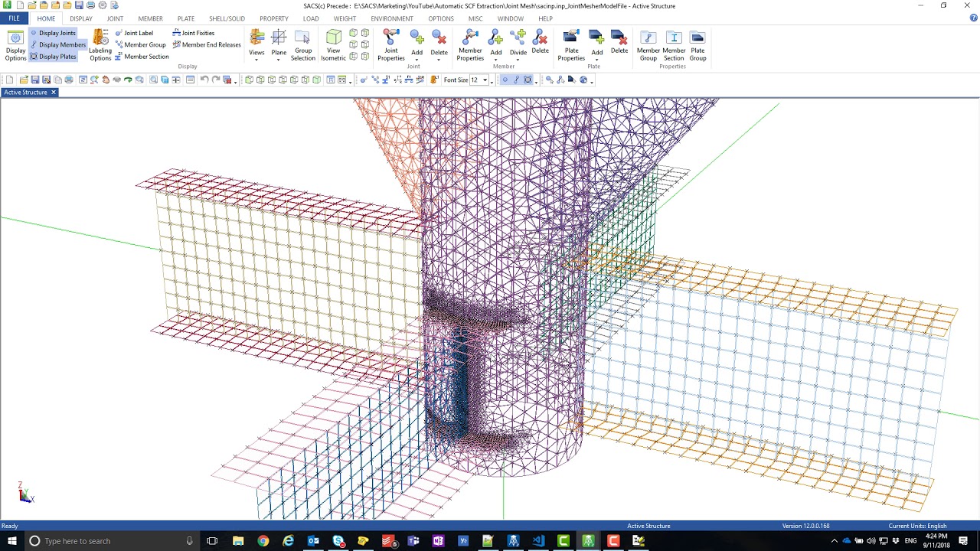Open Joint Properties tool
Screen dimensions: 980x551
point(391,46)
